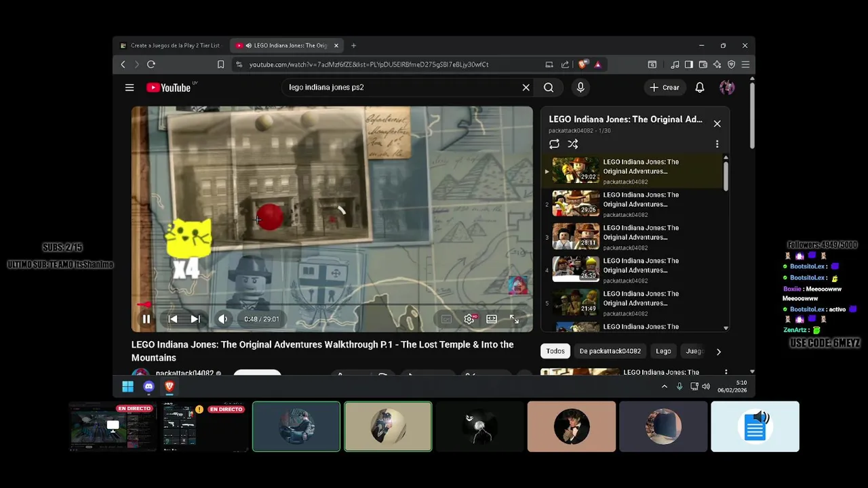Enter fullscreen on the video player

[x=514, y=319]
